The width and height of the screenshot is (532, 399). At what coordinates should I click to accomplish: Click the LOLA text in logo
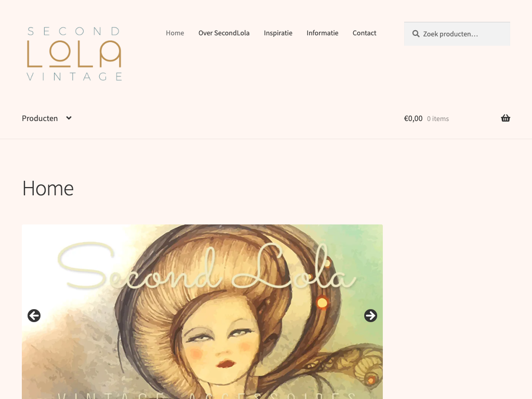74,54
